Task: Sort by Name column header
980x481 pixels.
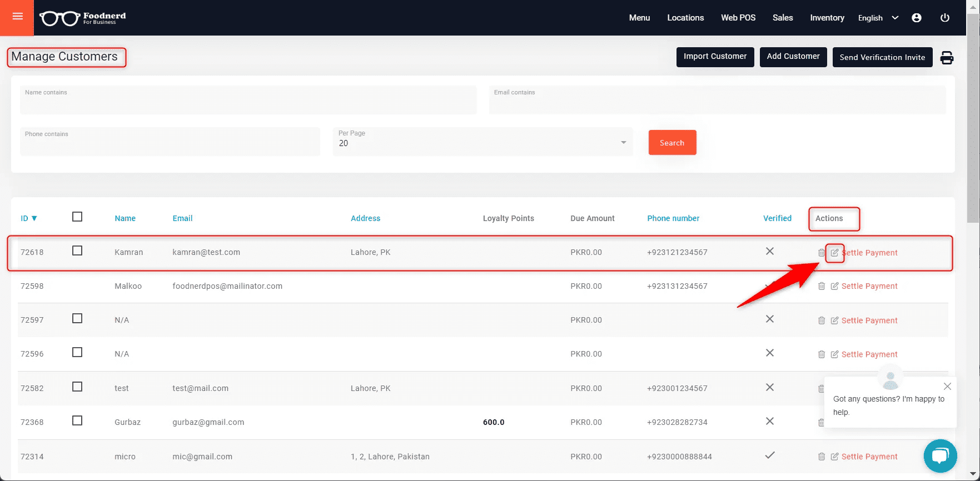Action: [x=125, y=218]
